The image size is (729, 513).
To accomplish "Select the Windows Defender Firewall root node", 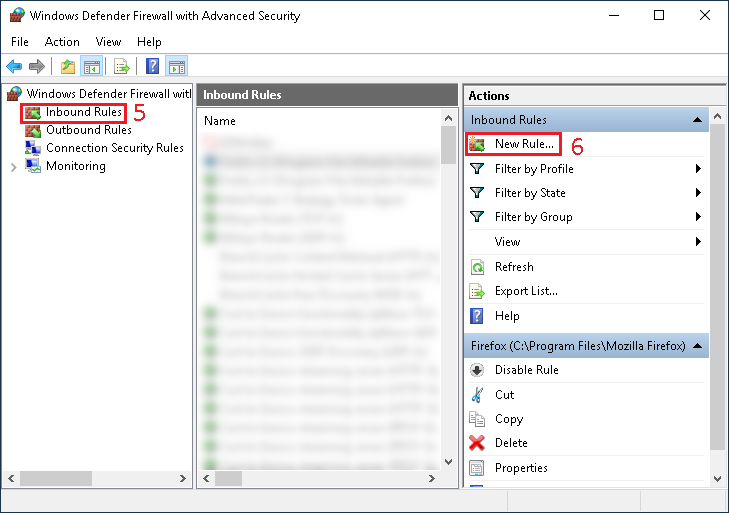I will (109, 93).
